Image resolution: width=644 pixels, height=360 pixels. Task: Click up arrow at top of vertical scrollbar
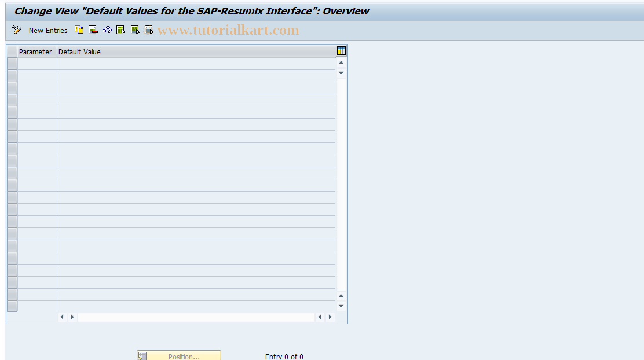[x=341, y=63]
